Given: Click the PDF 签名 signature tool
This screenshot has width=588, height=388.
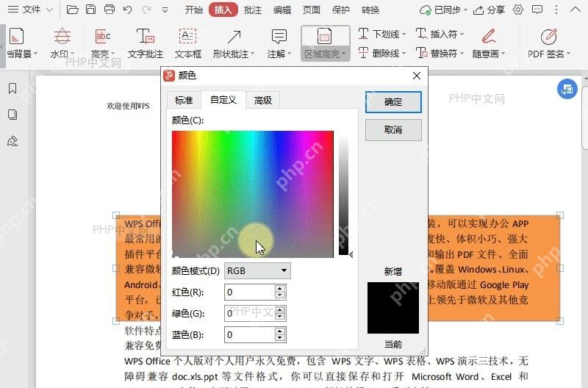Looking at the screenshot, I should (x=549, y=43).
